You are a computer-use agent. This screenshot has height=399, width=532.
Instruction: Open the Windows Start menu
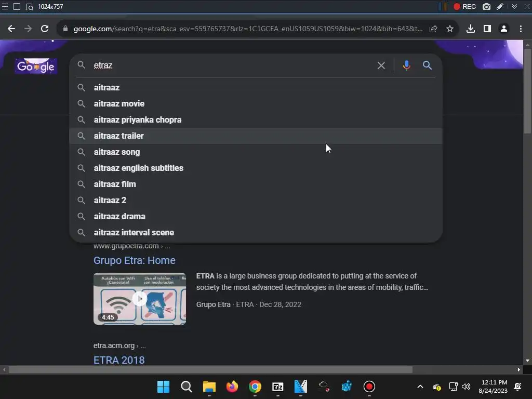[163, 387]
